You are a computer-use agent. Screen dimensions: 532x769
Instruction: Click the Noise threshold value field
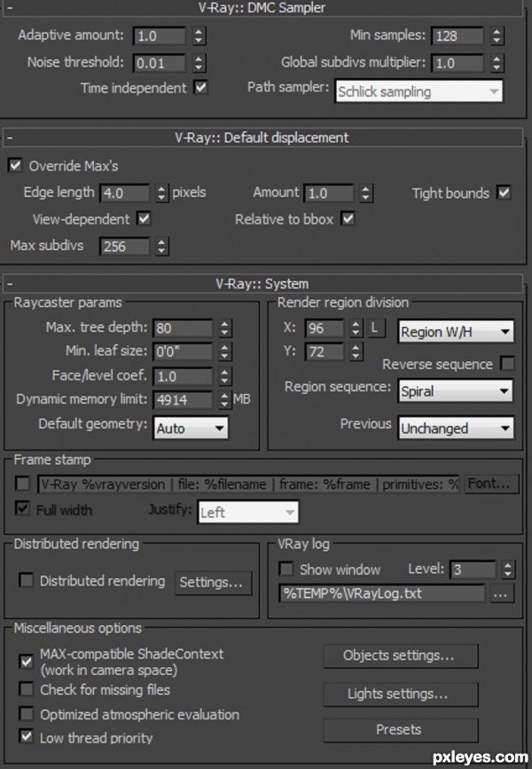pyautogui.click(x=160, y=63)
